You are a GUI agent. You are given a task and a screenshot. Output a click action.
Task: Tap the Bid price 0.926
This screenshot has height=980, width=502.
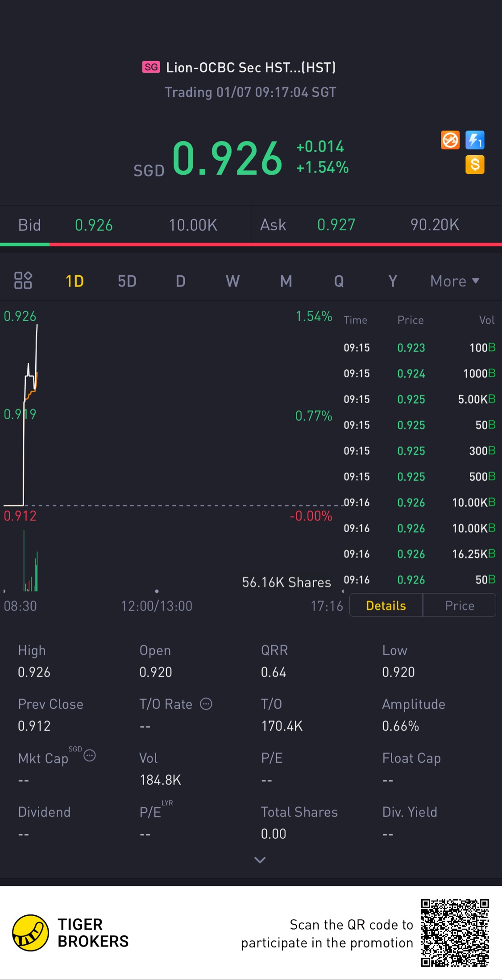tap(94, 225)
